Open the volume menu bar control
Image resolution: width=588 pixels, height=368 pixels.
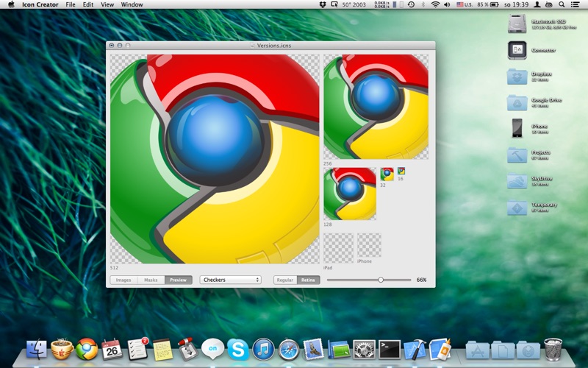447,4
